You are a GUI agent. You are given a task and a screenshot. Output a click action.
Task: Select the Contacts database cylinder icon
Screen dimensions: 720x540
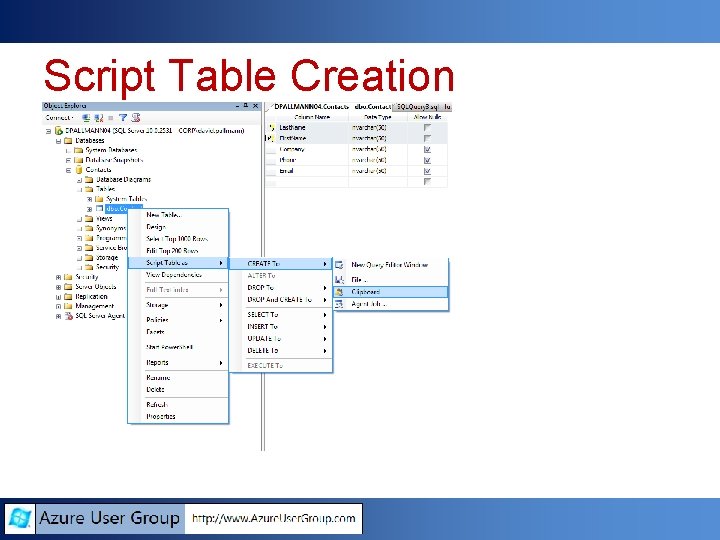coord(79,169)
